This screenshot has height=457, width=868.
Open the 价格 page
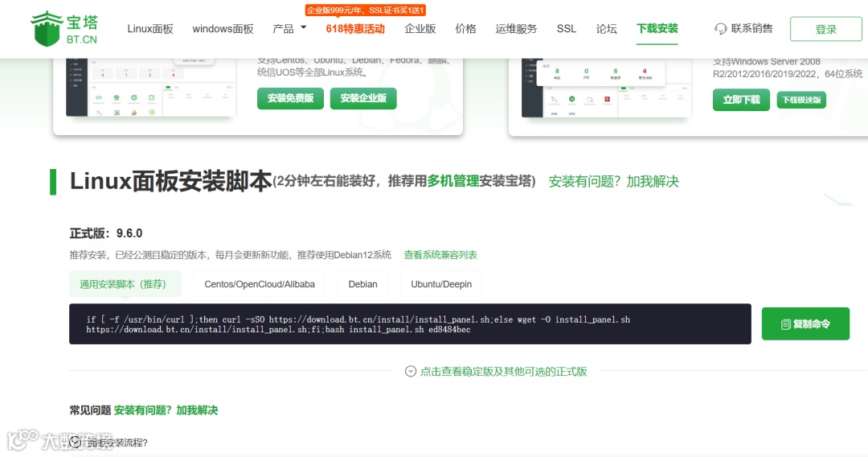click(x=465, y=29)
